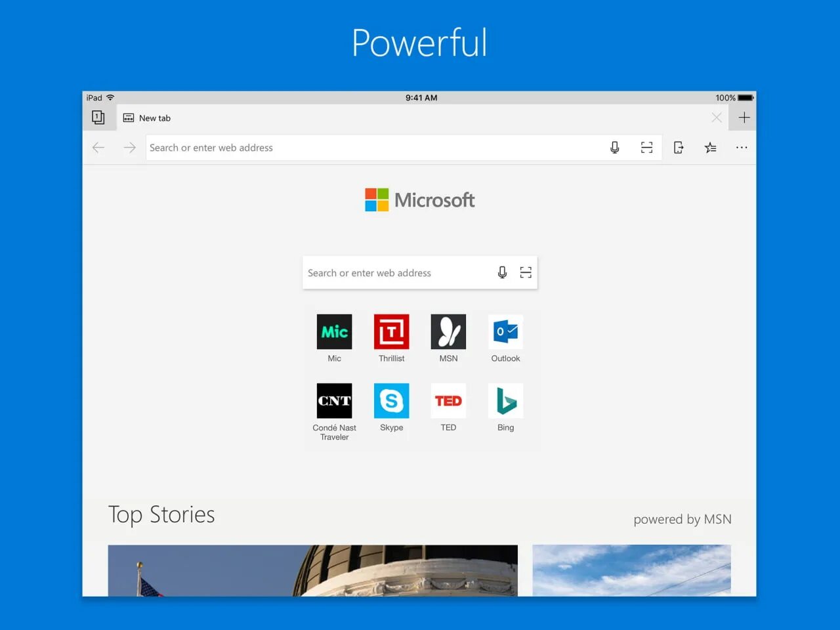The width and height of the screenshot is (840, 630).
Task: Click the back navigation arrow
Action: (x=98, y=147)
